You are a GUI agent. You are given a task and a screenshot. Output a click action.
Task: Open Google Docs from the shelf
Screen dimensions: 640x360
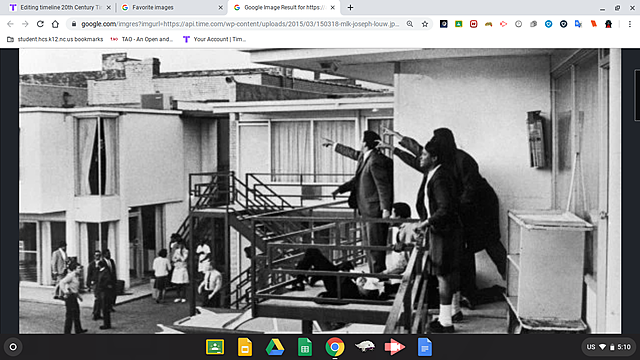(425, 347)
